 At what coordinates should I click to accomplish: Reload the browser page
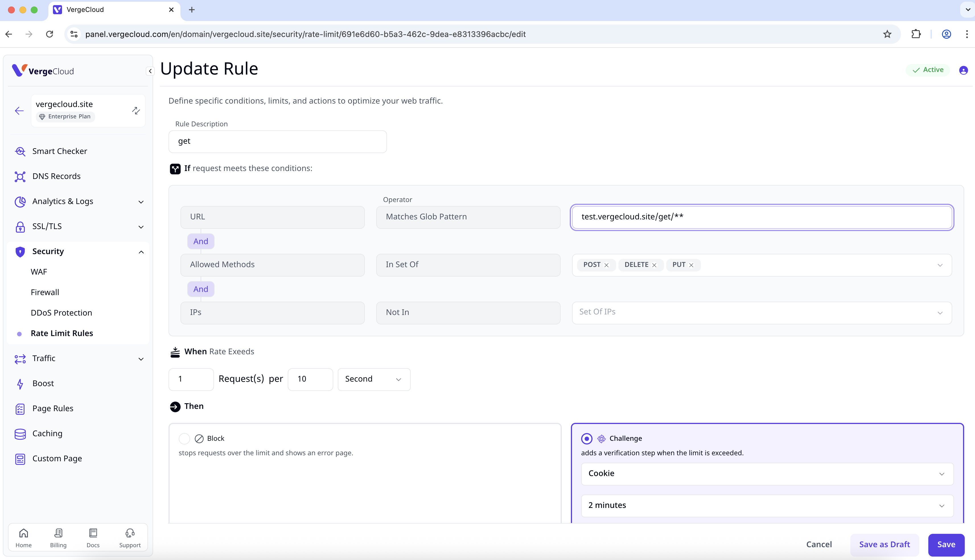[50, 34]
